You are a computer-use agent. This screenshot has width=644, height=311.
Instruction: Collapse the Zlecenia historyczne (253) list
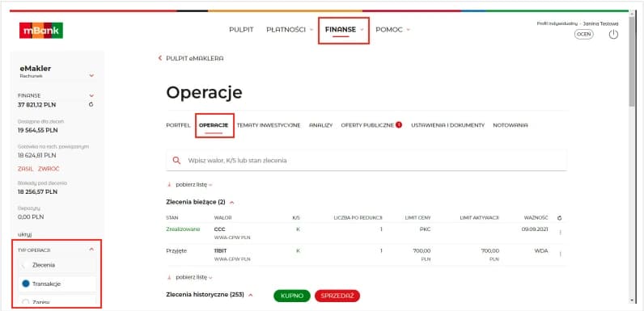click(251, 295)
